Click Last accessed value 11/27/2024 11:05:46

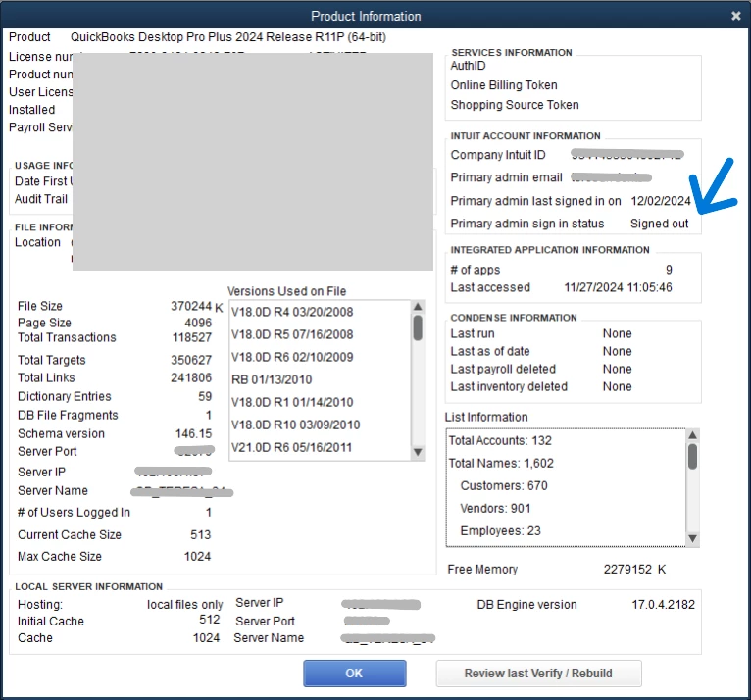click(618, 287)
